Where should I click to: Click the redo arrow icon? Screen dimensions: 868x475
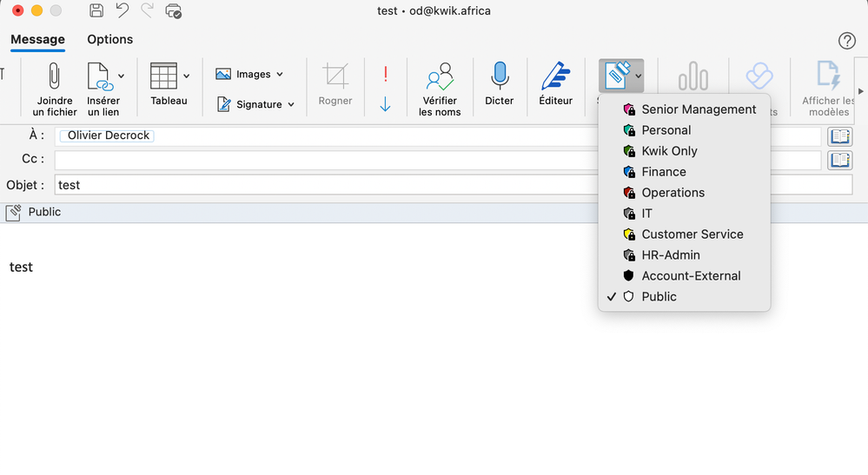(x=147, y=10)
